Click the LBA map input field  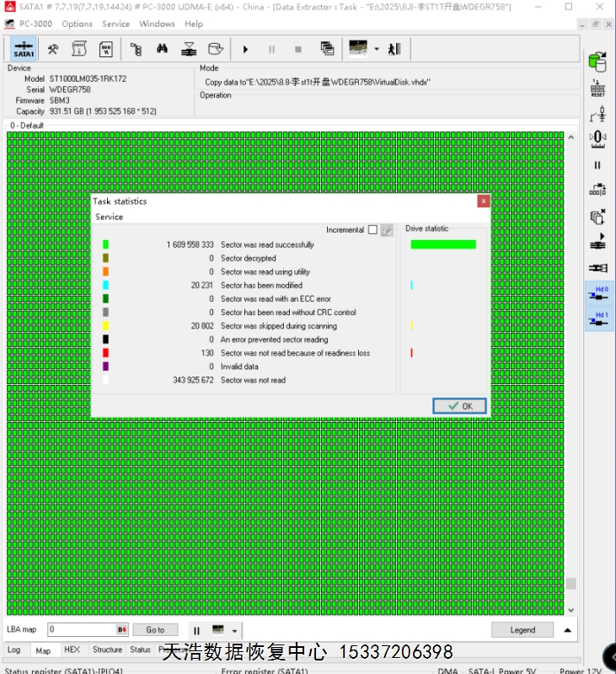pos(82,629)
